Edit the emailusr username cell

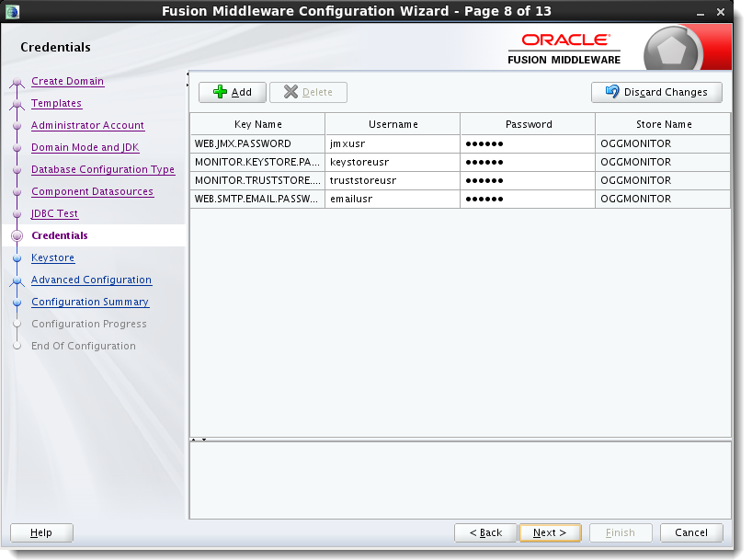pos(393,200)
